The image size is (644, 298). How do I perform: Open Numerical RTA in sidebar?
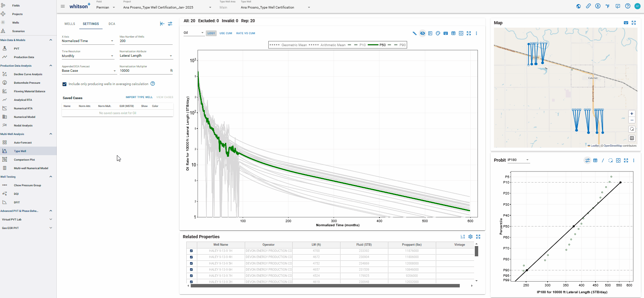pyautogui.click(x=23, y=108)
